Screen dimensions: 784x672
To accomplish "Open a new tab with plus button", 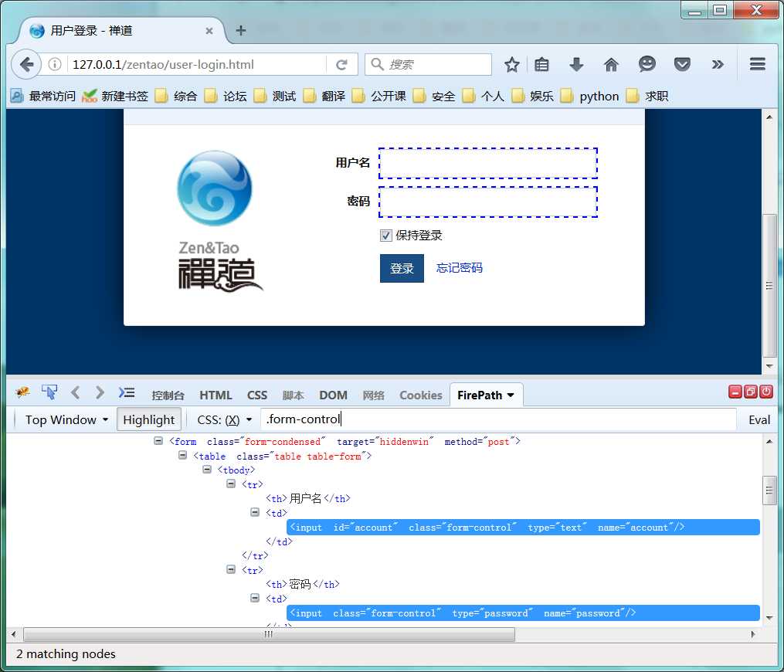I will 241,30.
